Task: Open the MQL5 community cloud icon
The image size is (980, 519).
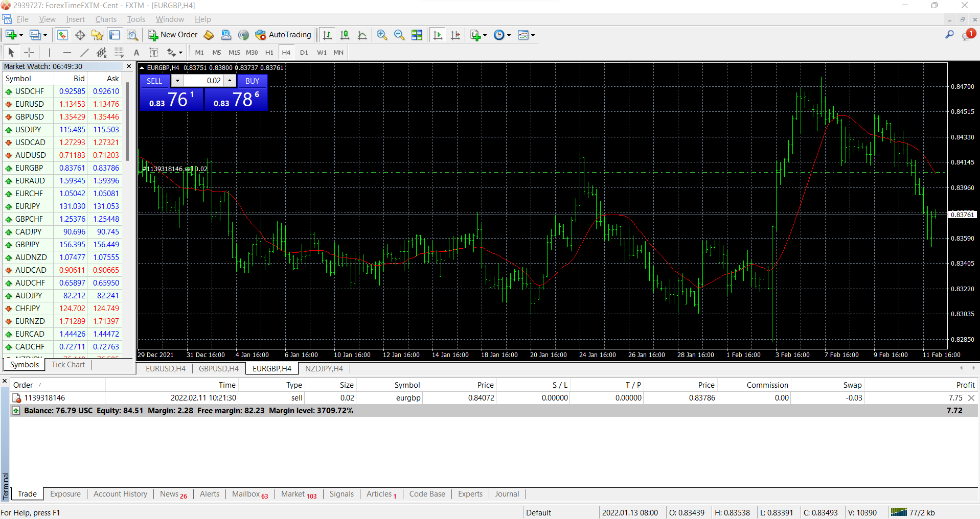Action: pos(226,35)
